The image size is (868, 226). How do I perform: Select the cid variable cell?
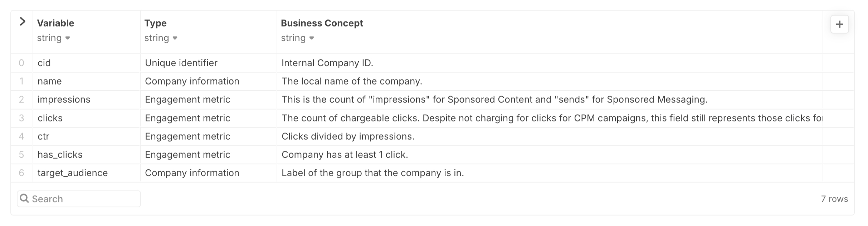pyautogui.click(x=44, y=63)
